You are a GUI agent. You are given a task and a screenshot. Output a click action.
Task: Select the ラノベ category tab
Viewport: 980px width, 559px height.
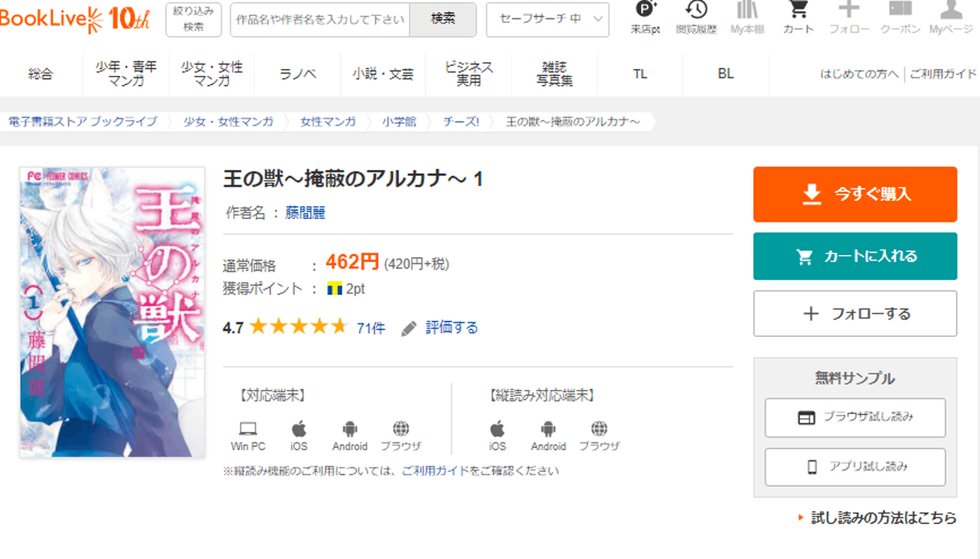coord(298,74)
